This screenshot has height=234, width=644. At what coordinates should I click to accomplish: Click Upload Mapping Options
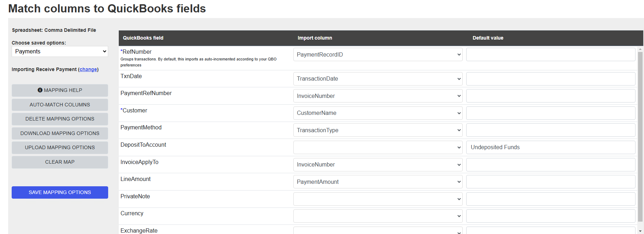(x=60, y=148)
